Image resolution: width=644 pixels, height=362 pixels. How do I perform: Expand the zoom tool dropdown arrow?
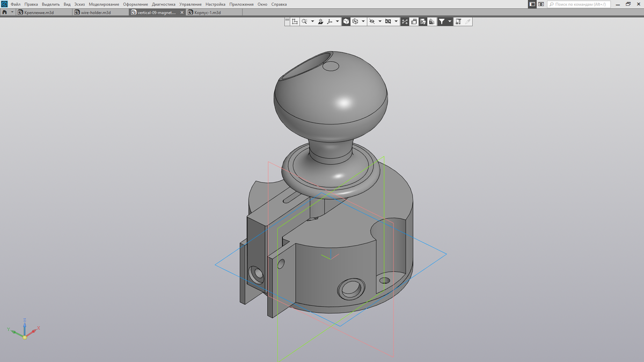tap(312, 21)
